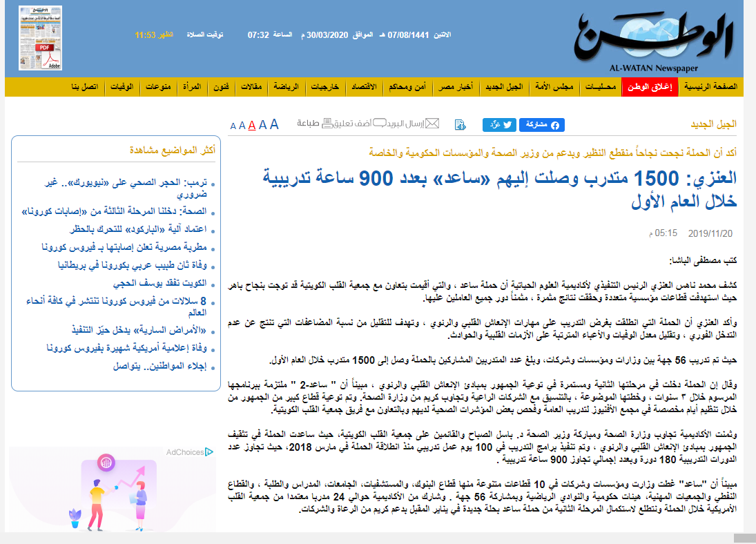Select the red underlined medium font A
756x544 pixels.
(x=252, y=125)
